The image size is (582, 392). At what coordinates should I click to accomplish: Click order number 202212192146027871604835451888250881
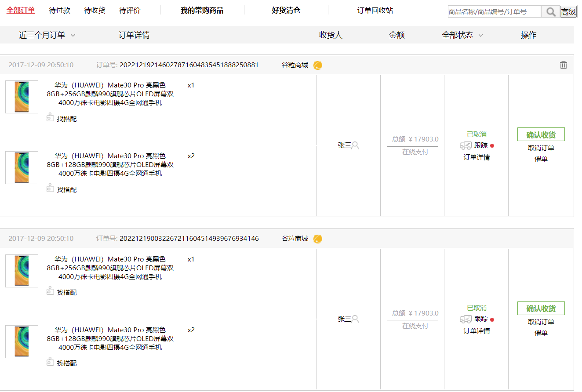189,65
